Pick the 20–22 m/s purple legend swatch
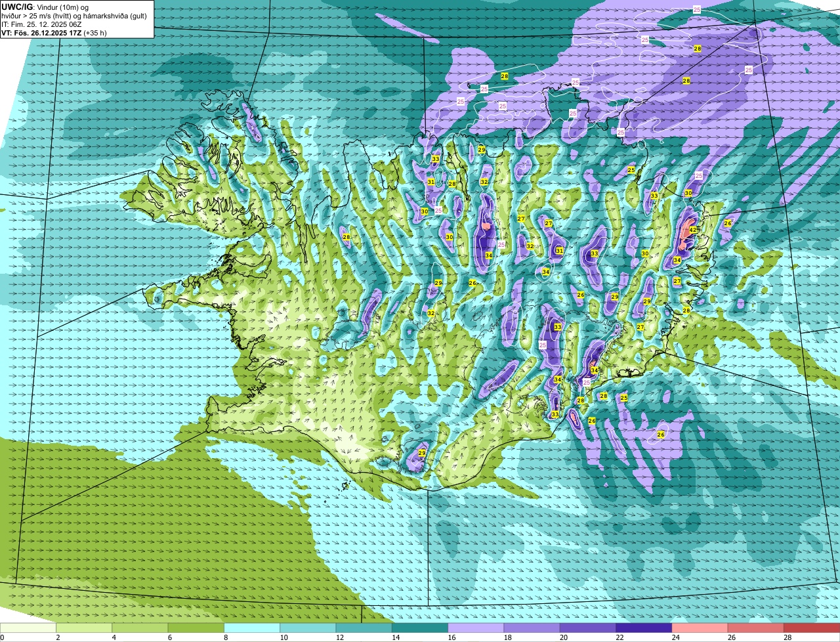 click(x=588, y=628)
